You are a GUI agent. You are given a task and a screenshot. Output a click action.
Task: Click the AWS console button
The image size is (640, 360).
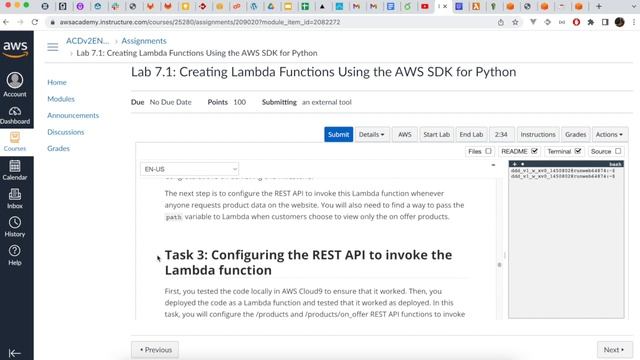point(404,134)
